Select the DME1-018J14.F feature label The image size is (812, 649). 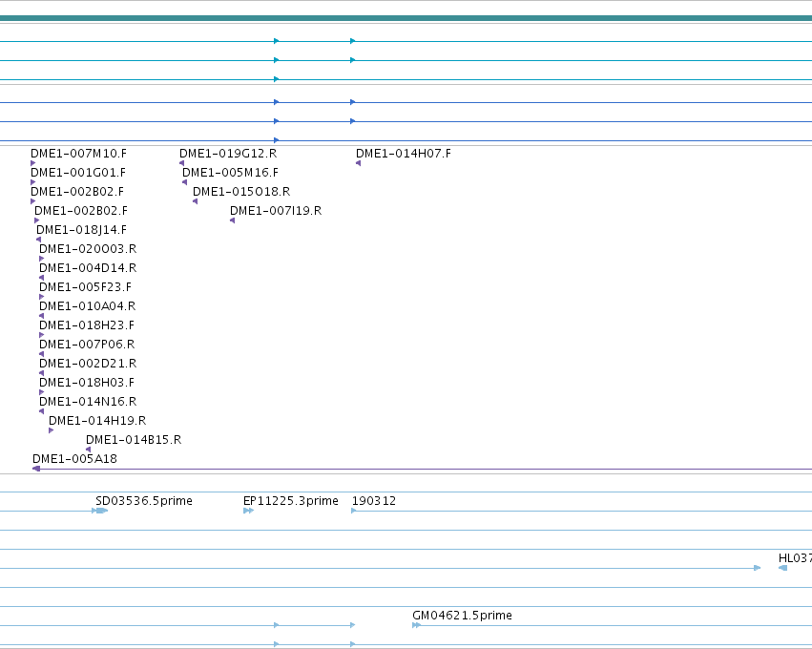click(81, 229)
